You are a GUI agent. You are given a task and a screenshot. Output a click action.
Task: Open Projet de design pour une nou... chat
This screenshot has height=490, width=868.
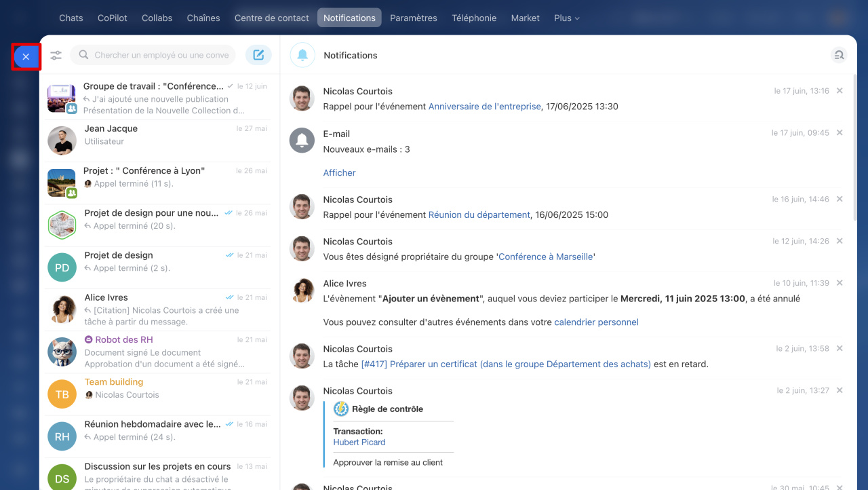pos(157,225)
